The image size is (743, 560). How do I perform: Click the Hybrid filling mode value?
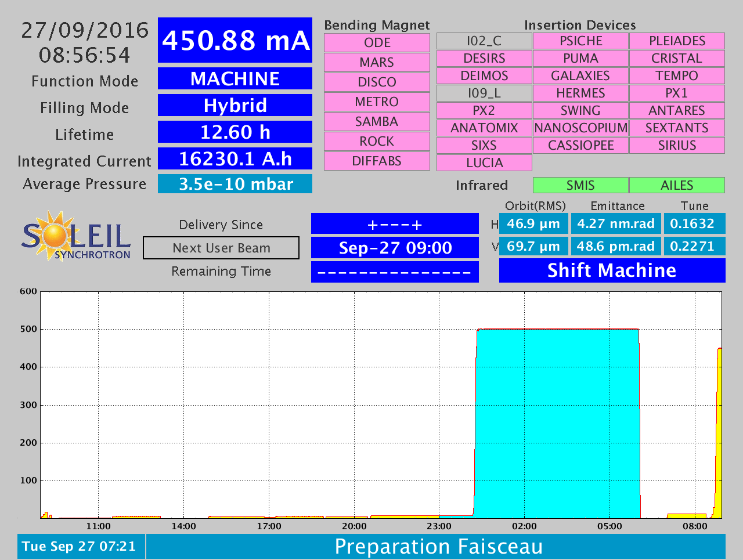pyautogui.click(x=235, y=105)
